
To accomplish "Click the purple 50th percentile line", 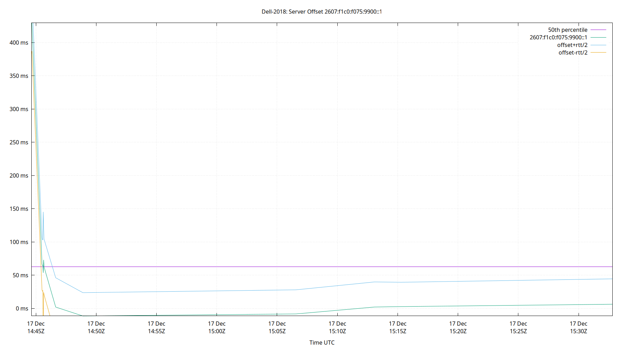I will (313, 267).
